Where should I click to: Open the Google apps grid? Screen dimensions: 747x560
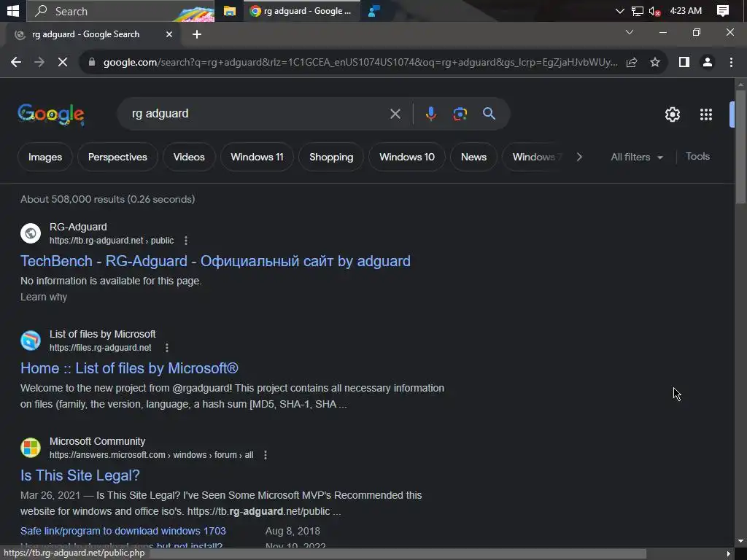705,114
